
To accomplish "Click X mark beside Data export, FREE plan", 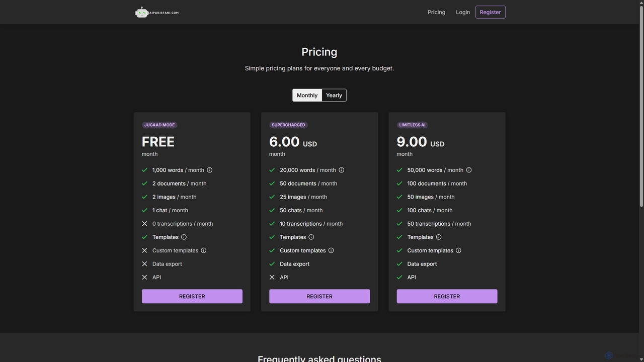I will [144, 264].
